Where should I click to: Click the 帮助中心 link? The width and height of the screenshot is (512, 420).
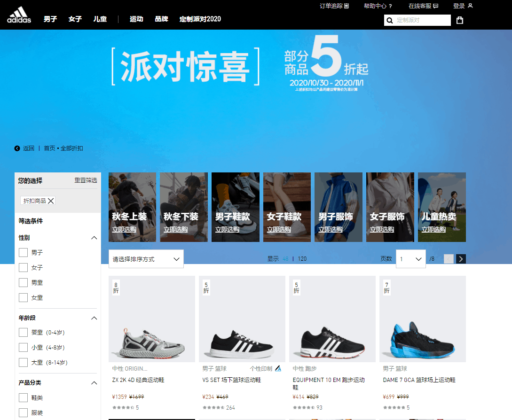point(375,6)
